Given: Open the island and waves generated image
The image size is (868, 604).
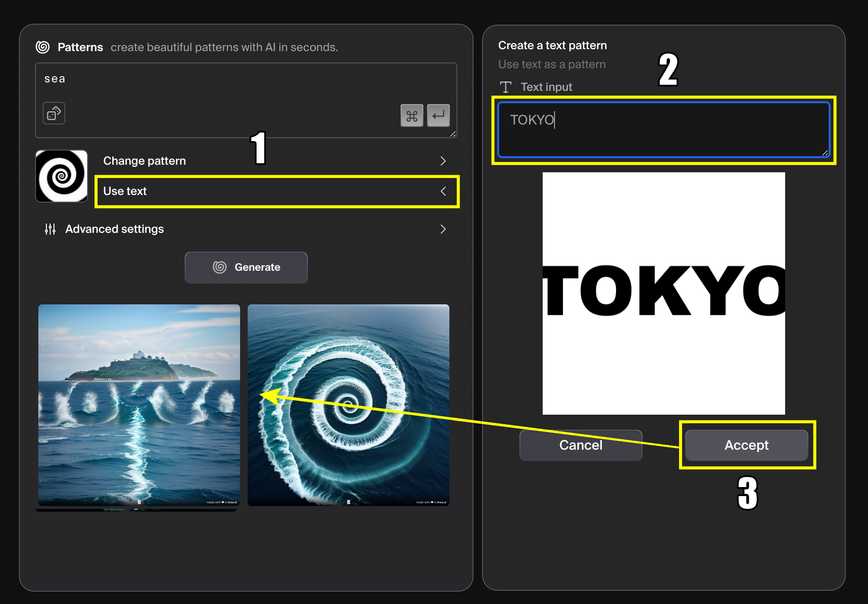Looking at the screenshot, I should (139, 405).
